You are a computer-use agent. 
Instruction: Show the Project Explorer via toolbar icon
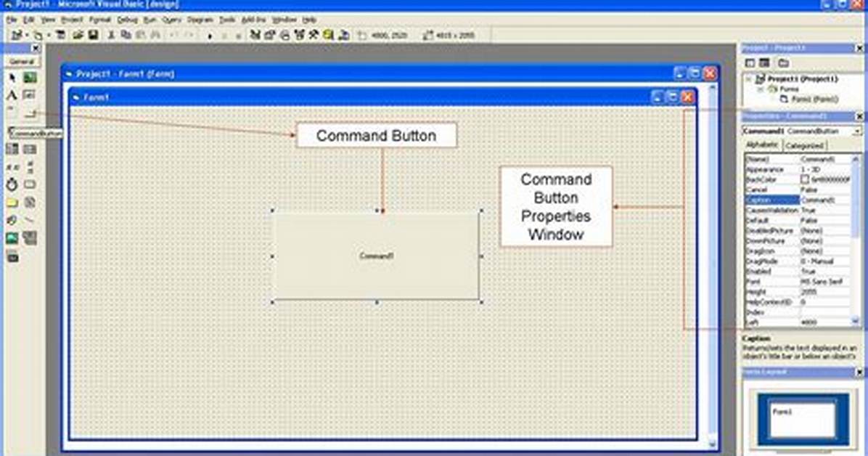coord(255,35)
